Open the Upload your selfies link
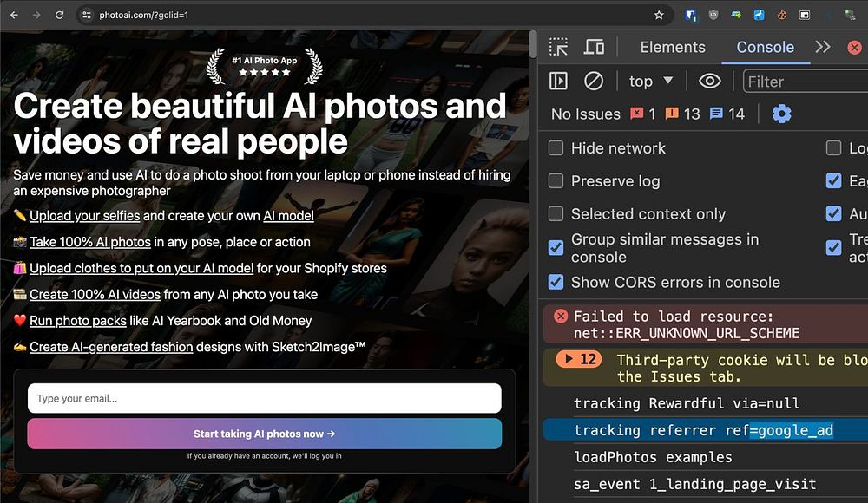Viewport: 868px width, 503px height. pos(85,216)
